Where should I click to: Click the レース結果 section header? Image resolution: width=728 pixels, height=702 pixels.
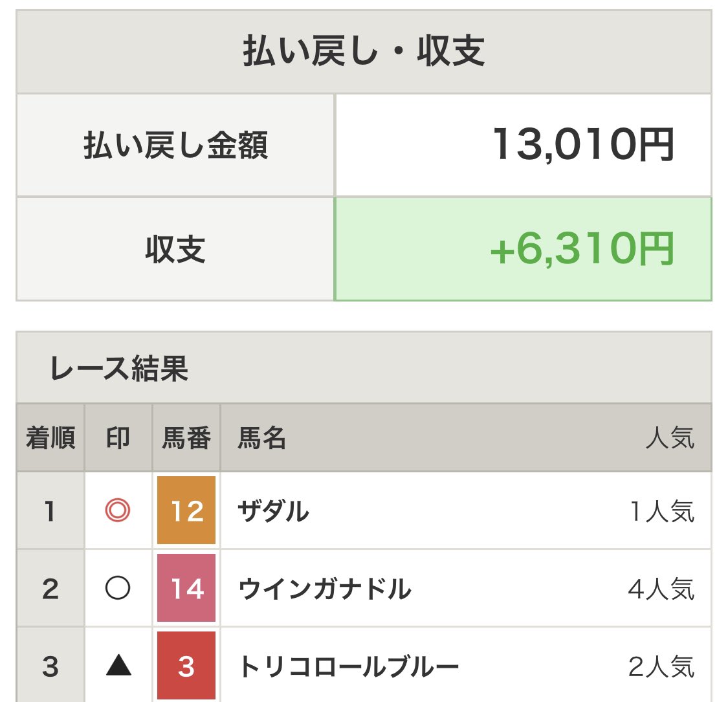[x=119, y=368]
